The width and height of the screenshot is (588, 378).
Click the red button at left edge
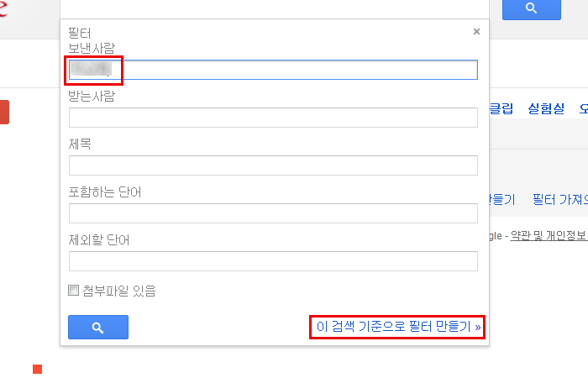tap(4, 112)
